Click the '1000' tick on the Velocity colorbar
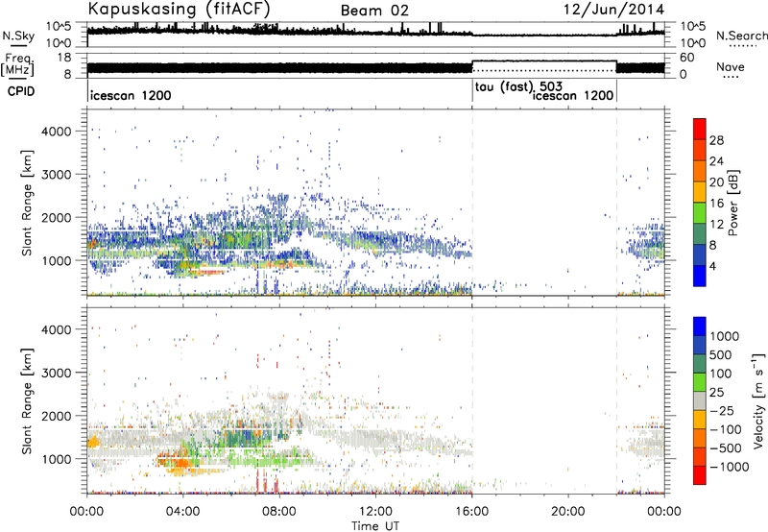Image resolution: width=768 pixels, height=532 pixels. point(725,336)
